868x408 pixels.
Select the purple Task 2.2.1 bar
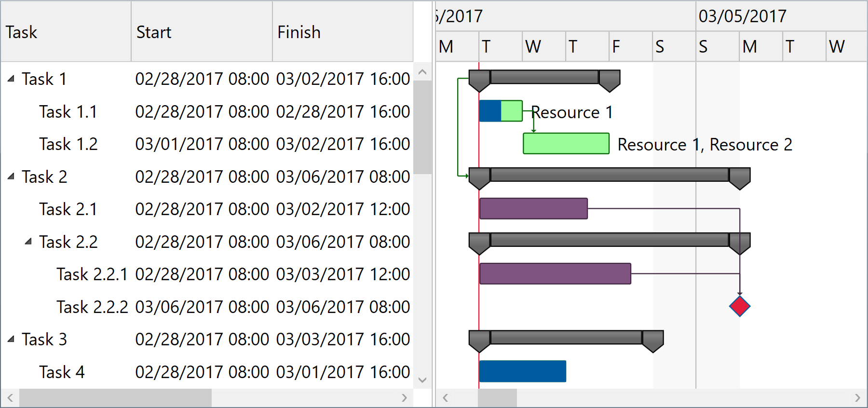555,274
